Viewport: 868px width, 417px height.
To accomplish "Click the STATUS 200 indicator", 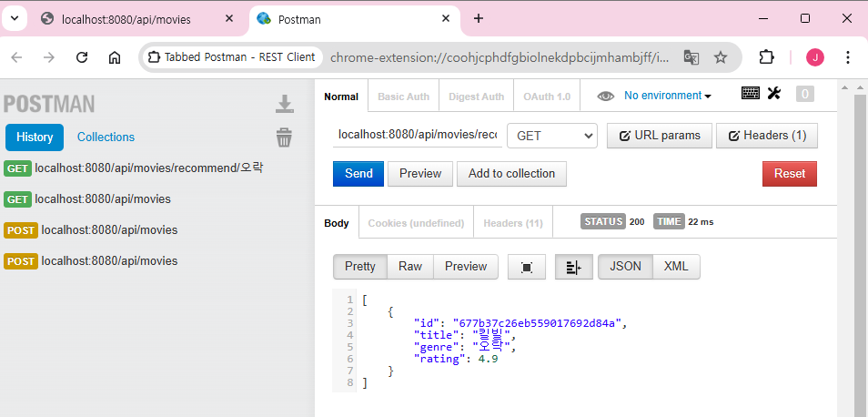I will click(x=613, y=222).
